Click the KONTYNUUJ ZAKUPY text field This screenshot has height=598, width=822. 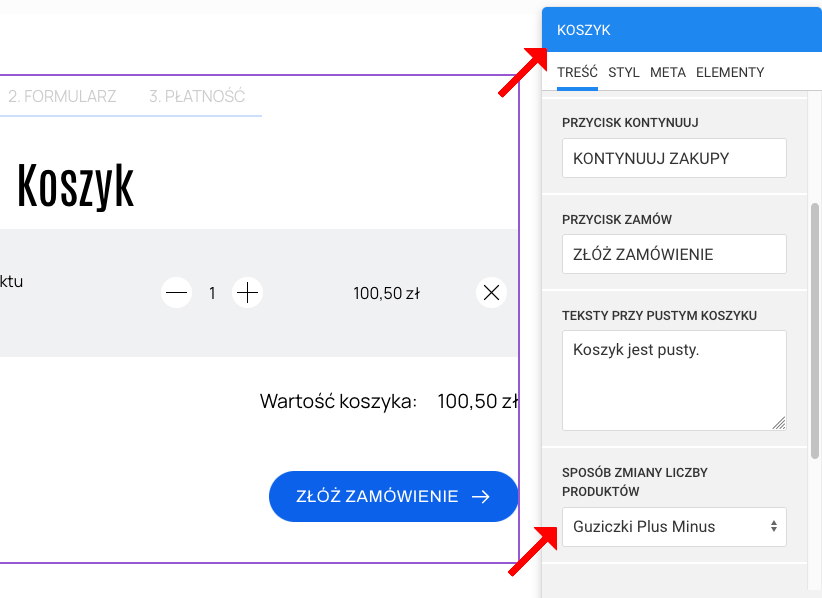[x=673, y=157]
